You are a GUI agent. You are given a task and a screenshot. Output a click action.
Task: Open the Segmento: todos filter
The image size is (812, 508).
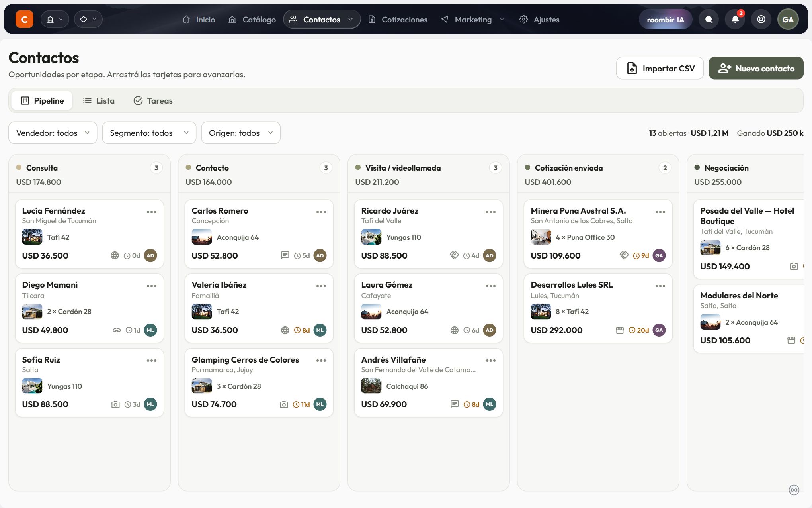pos(149,133)
